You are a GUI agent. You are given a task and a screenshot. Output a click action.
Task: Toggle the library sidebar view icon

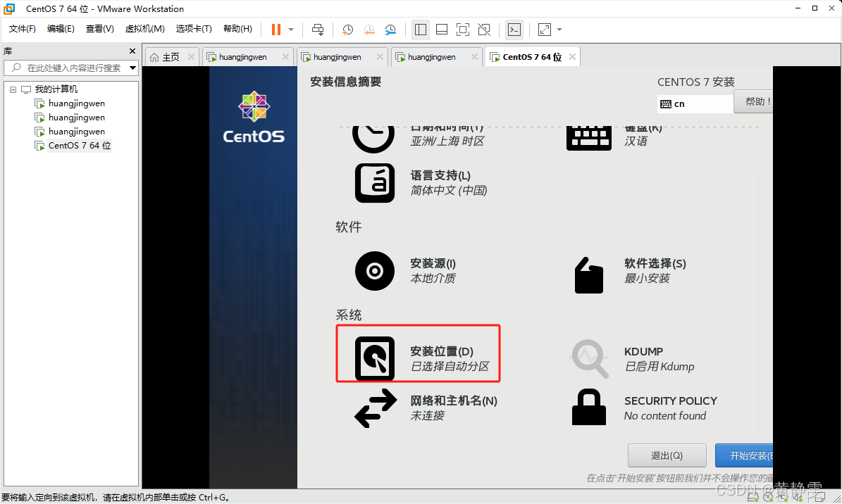(421, 30)
